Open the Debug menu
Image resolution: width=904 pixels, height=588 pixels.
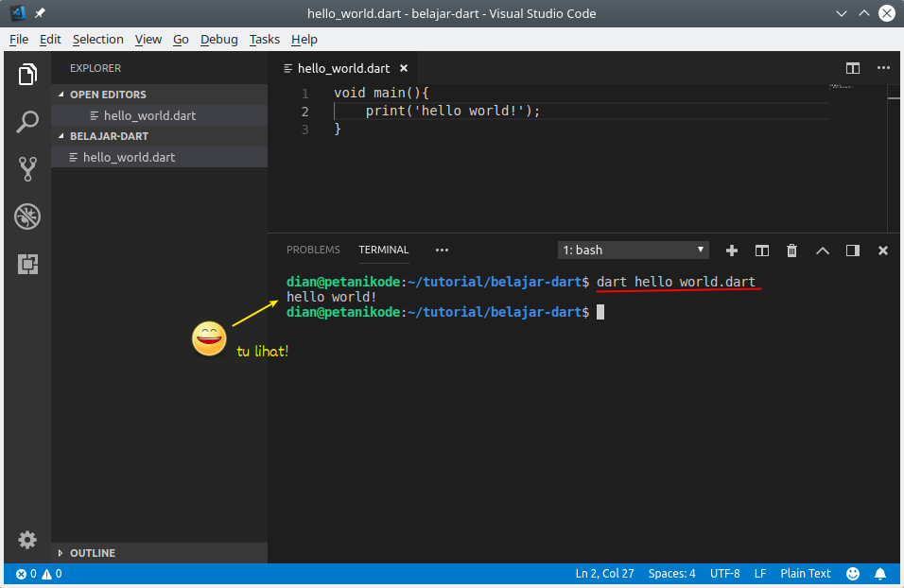click(x=218, y=39)
